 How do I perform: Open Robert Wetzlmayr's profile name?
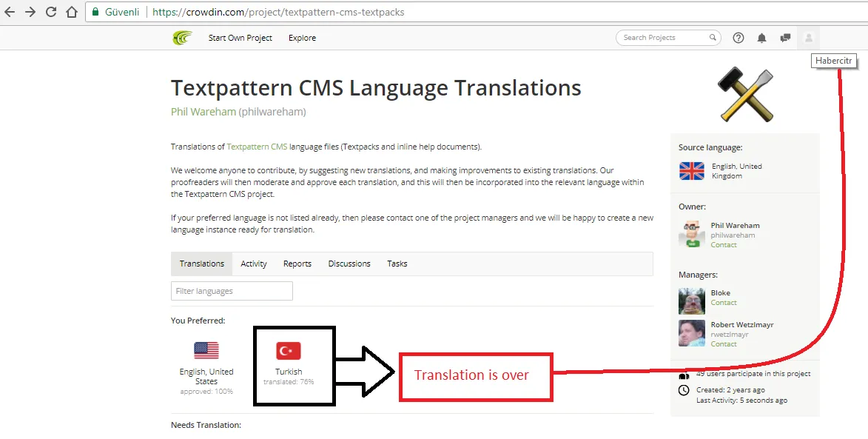click(x=742, y=324)
